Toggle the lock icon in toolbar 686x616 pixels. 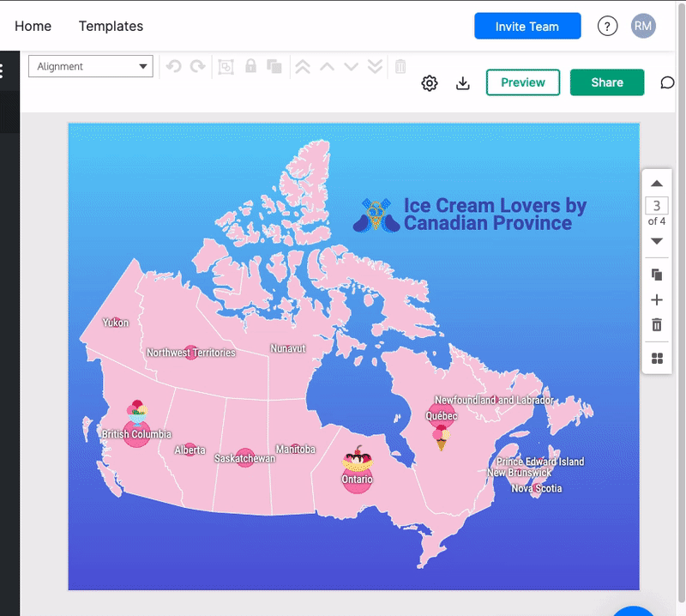251,66
